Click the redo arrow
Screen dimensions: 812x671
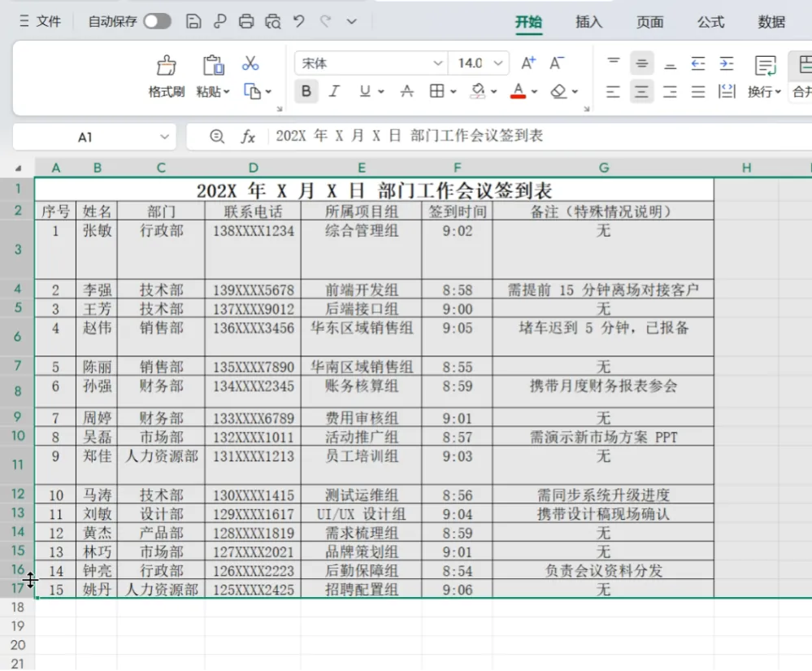click(x=325, y=21)
